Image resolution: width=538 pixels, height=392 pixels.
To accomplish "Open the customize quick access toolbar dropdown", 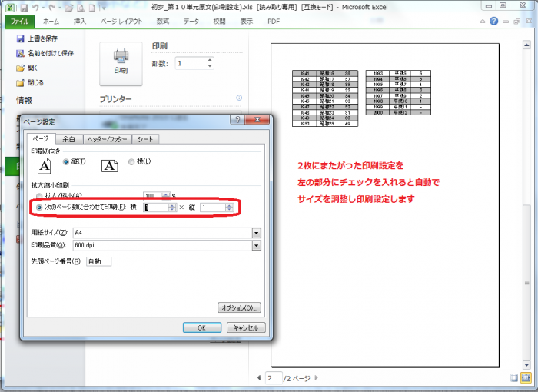I will coord(104,7).
